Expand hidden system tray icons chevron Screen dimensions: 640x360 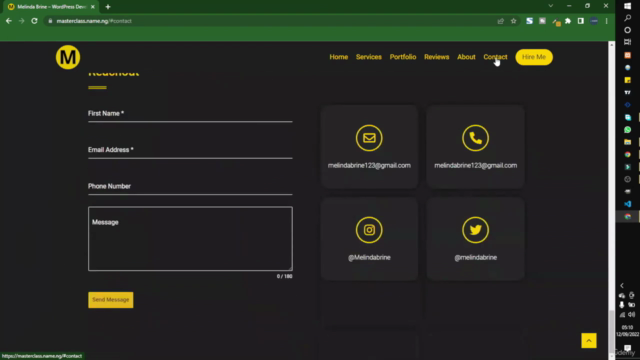click(622, 286)
